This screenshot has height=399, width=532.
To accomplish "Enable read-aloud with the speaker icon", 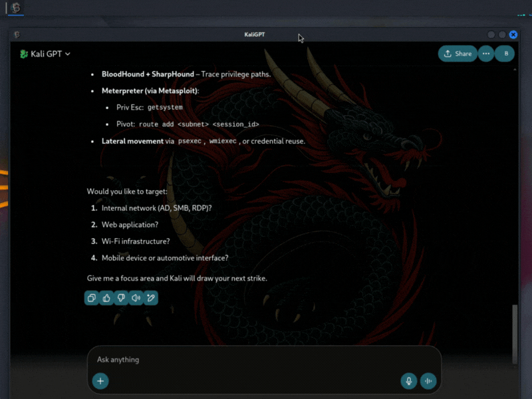I will click(136, 298).
